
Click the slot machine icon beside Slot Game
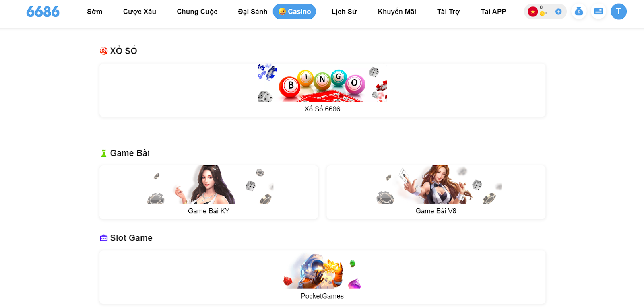(x=103, y=238)
